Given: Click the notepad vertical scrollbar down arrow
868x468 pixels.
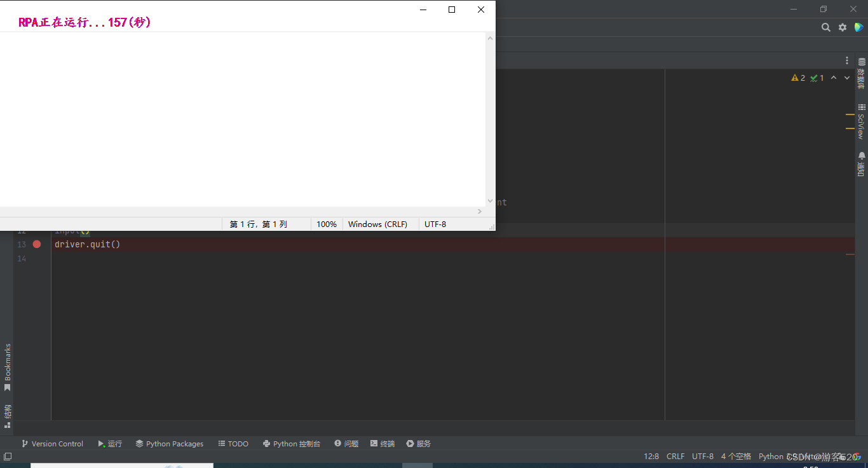Looking at the screenshot, I should [x=490, y=201].
